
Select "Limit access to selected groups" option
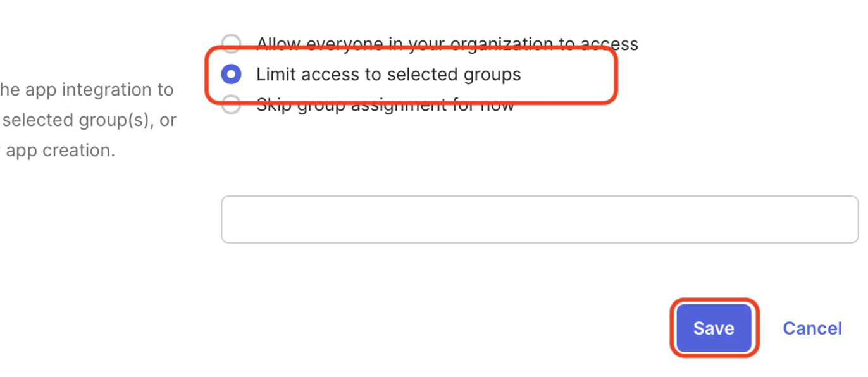(x=231, y=74)
